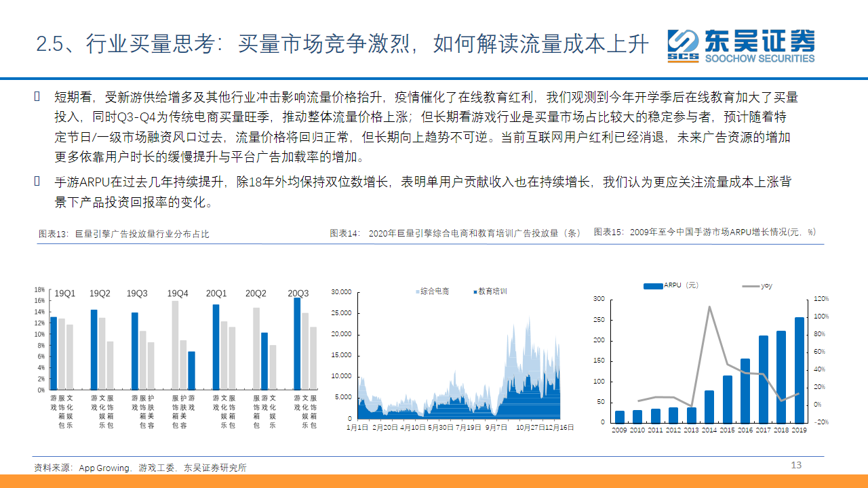868x488 pixels.
Task: Click the 30,000 y-axis label
Action: click(x=341, y=292)
